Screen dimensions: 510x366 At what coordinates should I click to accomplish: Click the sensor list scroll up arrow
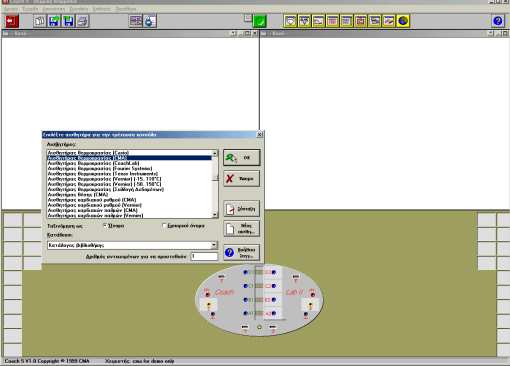pyautogui.click(x=215, y=153)
